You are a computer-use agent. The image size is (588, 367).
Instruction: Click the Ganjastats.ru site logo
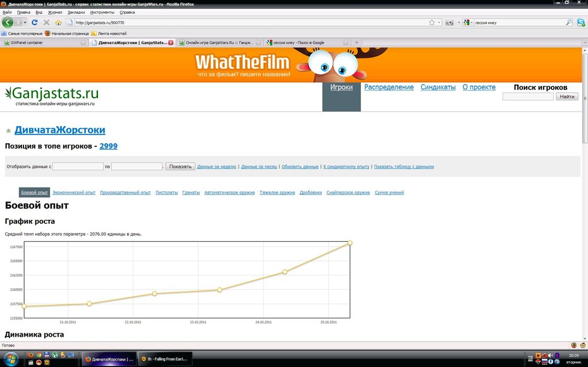(x=52, y=96)
